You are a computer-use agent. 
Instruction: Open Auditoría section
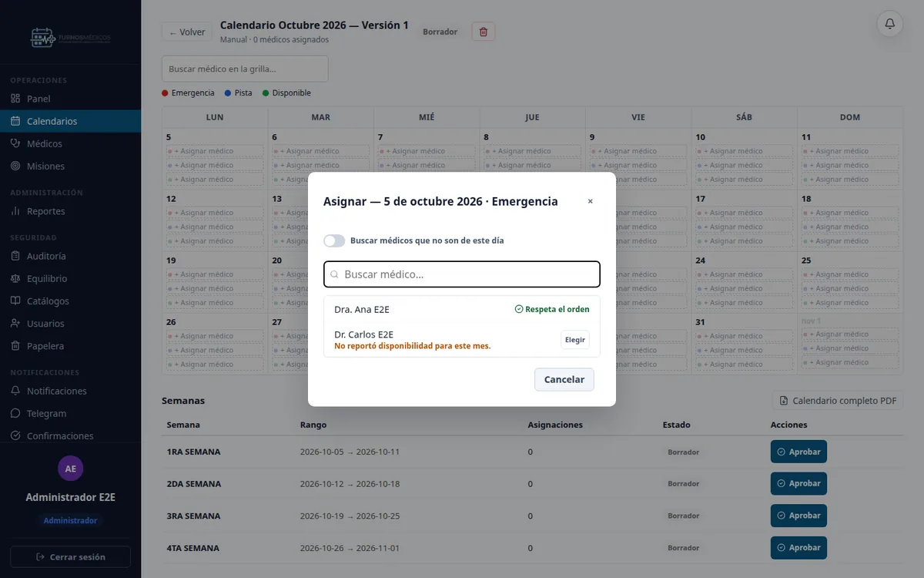tap(70, 256)
